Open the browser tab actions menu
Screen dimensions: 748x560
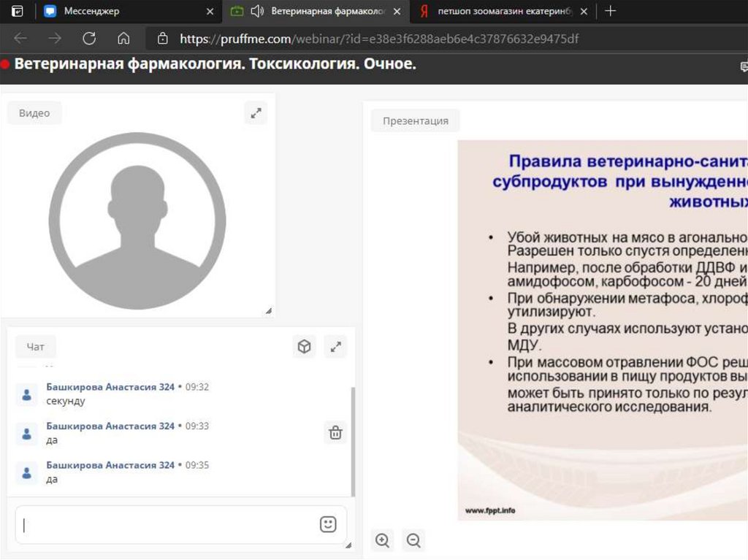[x=18, y=11]
